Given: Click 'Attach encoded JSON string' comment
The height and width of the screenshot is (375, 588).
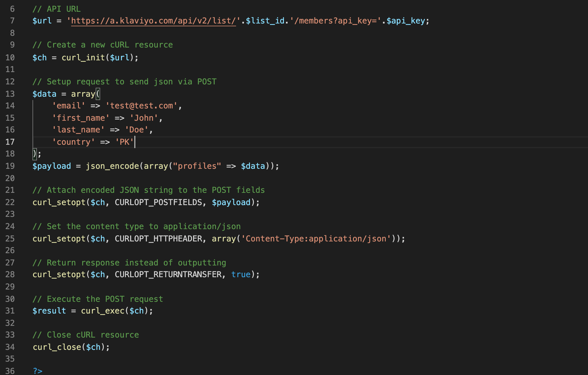Looking at the screenshot, I should 149,190.
